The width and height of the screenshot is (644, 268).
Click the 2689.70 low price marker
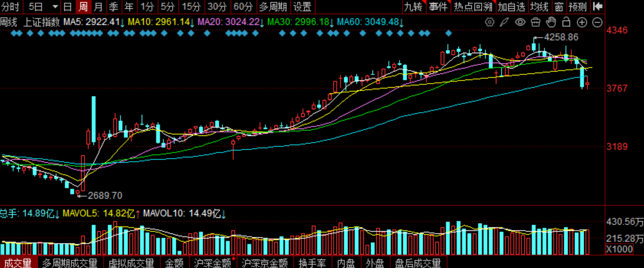coord(105,195)
